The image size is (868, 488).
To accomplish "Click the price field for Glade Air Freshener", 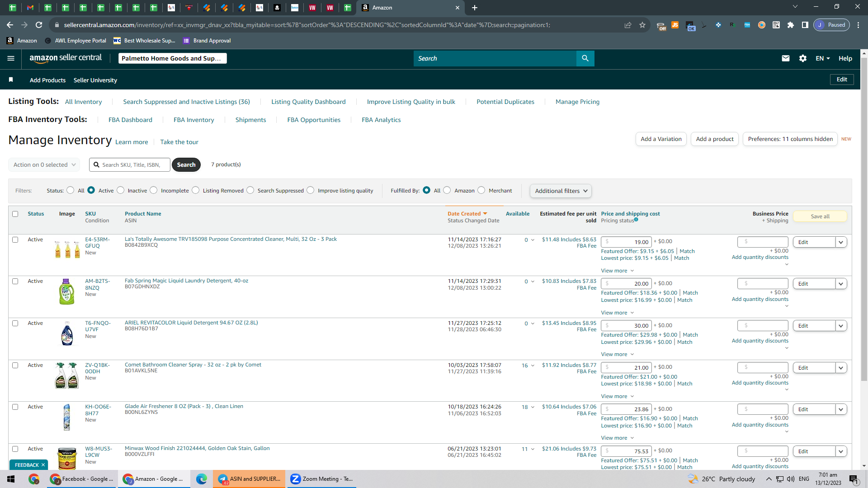I will (x=626, y=409).
